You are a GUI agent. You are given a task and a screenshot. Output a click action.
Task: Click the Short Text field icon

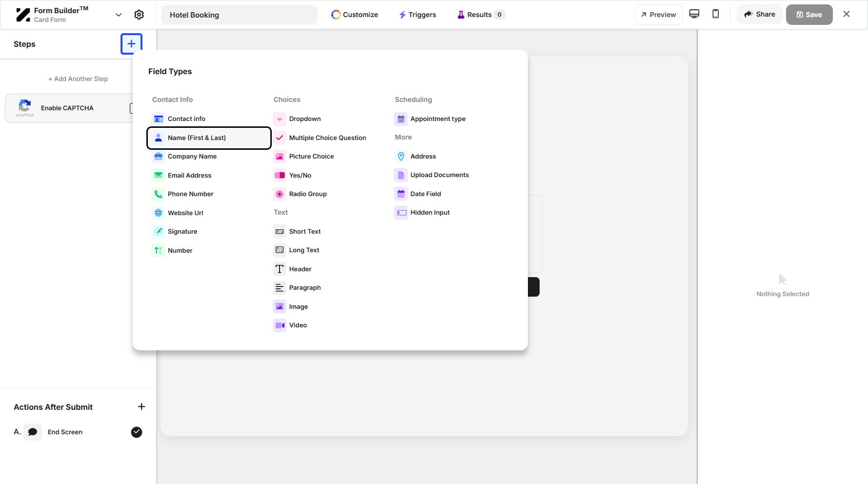[x=280, y=231]
